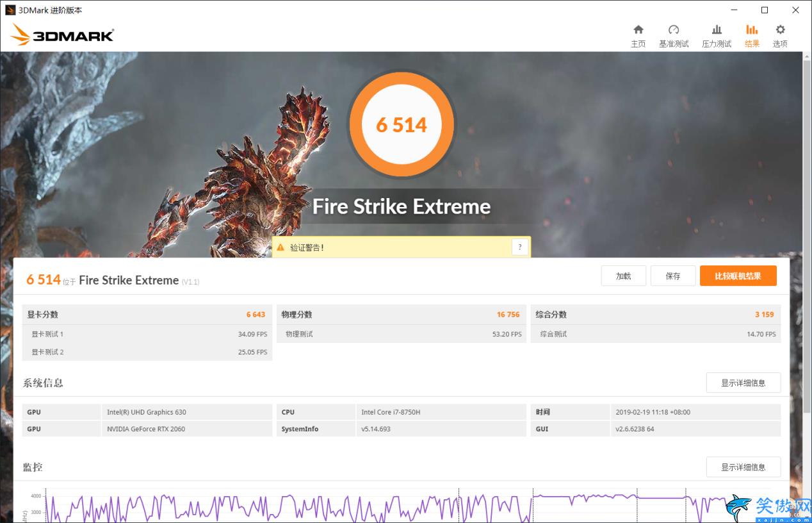The image size is (812, 523).
Task: Click the 监控 section heading
Action: (33, 467)
